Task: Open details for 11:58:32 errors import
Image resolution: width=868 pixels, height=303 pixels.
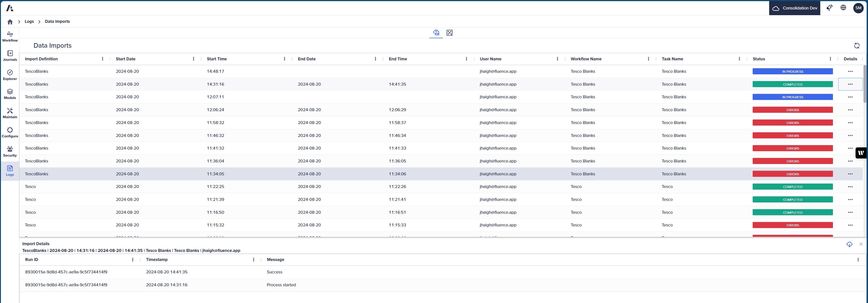Action: point(850,122)
